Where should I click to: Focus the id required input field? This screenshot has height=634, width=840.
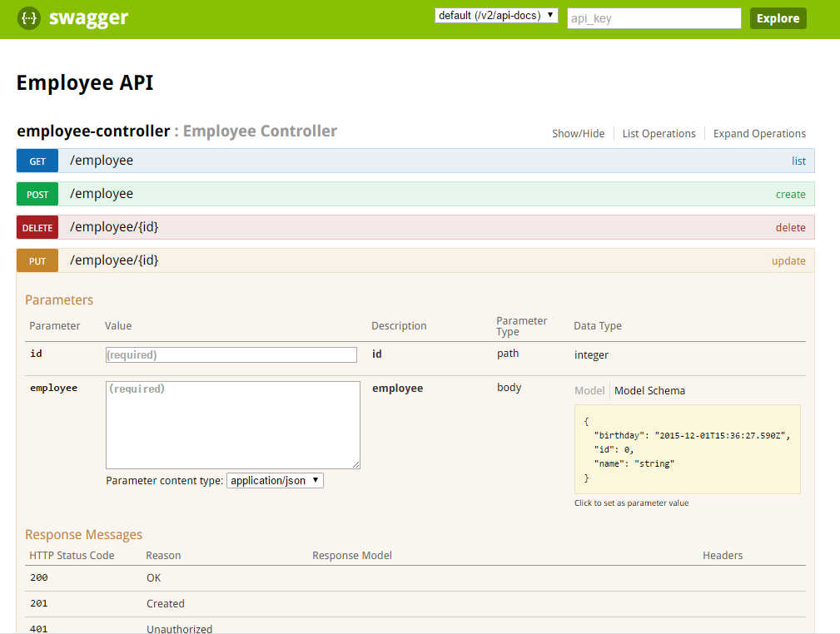231,354
